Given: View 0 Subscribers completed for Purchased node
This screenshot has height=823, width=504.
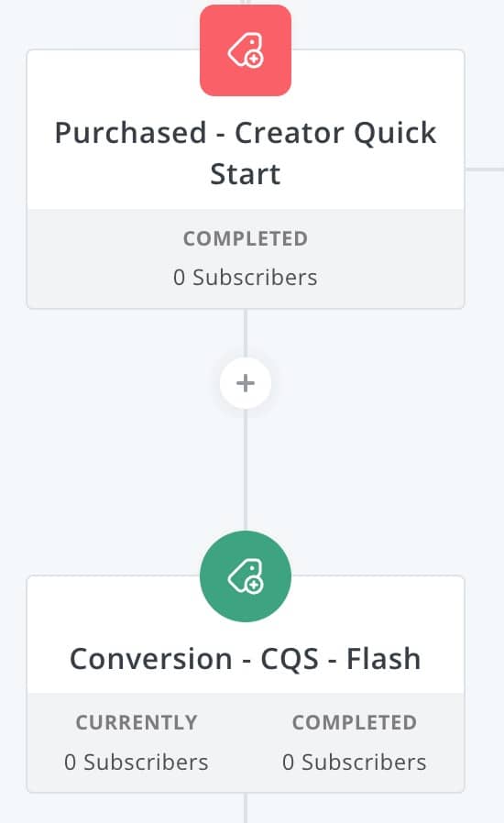Looking at the screenshot, I should (x=246, y=278).
